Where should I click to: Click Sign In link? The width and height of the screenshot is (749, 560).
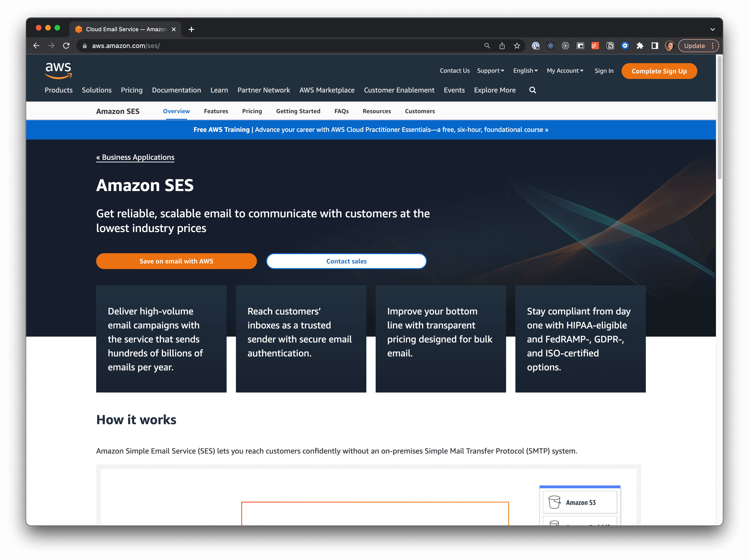click(x=604, y=71)
